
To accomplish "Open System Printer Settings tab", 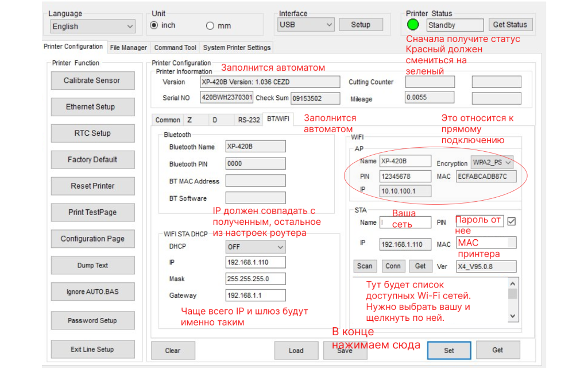I will coord(237,48).
